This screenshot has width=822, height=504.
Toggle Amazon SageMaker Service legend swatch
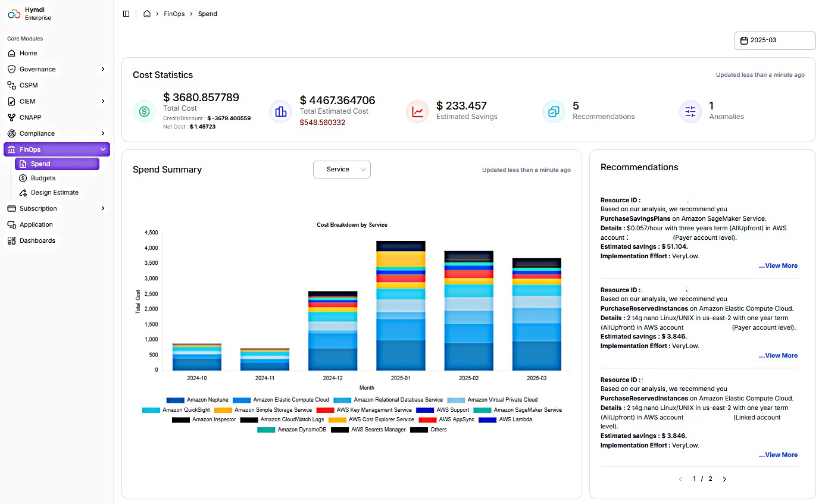tap(482, 410)
